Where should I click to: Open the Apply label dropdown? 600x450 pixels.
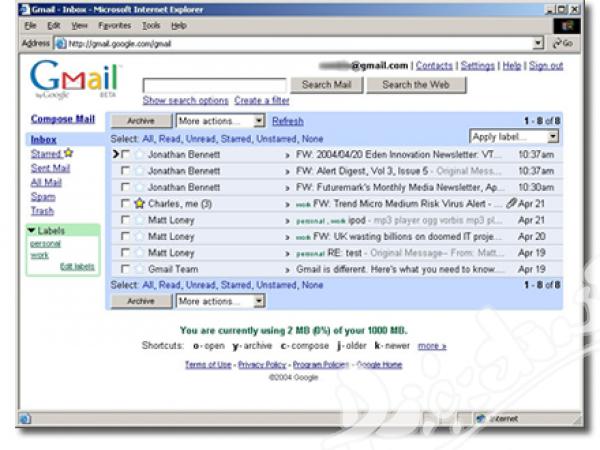514,137
